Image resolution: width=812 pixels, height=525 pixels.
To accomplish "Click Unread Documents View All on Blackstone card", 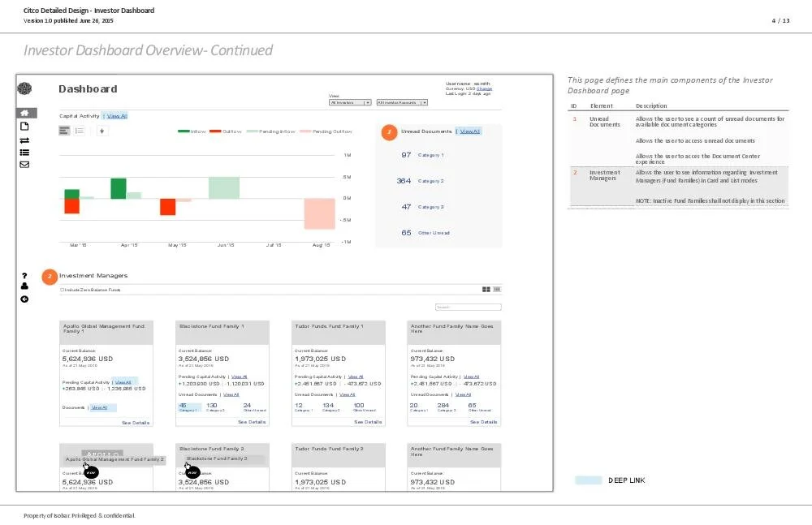I will [231, 394].
